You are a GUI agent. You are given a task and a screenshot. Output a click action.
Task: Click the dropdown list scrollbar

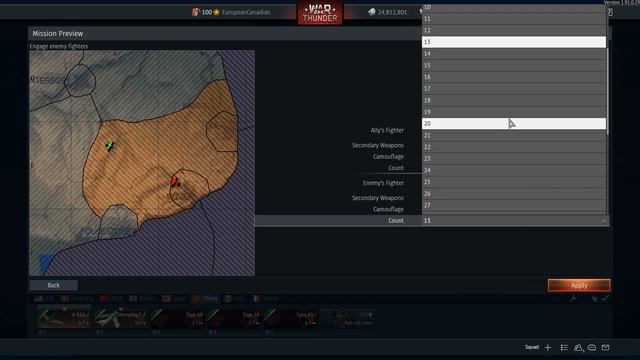[x=607, y=91]
